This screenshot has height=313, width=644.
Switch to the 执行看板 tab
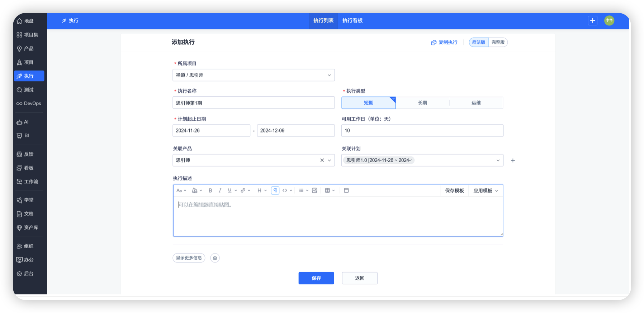[352, 21]
